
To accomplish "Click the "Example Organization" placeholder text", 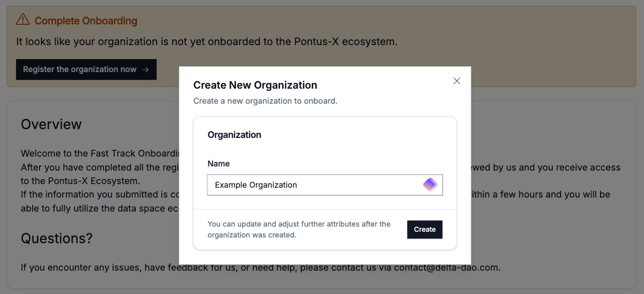I will [x=256, y=185].
